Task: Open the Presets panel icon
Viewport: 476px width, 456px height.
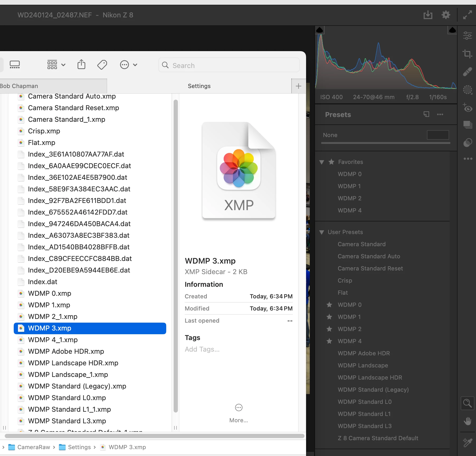Action: click(x=468, y=143)
